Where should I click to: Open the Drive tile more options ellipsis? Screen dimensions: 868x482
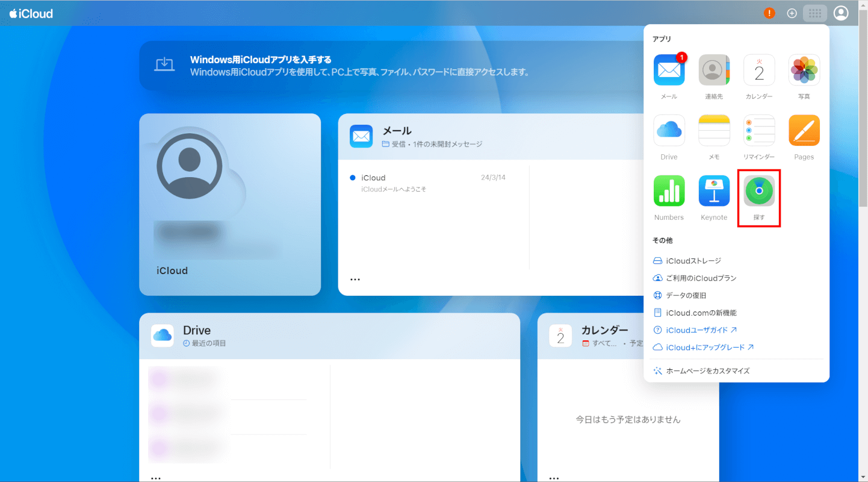156,478
